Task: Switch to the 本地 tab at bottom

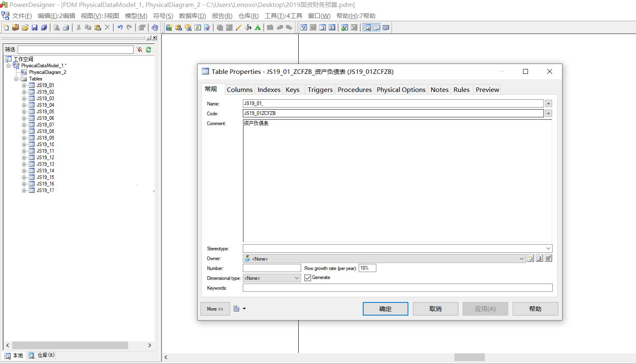Action: coord(14,356)
